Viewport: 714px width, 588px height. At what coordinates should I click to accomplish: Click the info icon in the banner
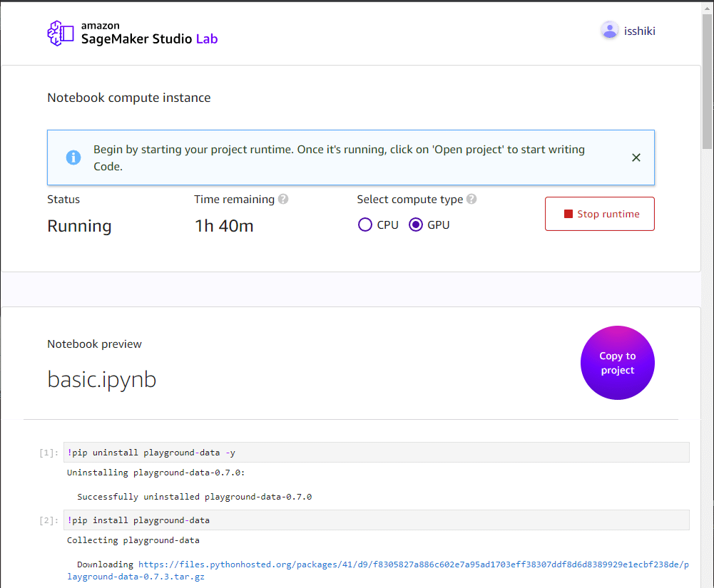pyautogui.click(x=73, y=158)
